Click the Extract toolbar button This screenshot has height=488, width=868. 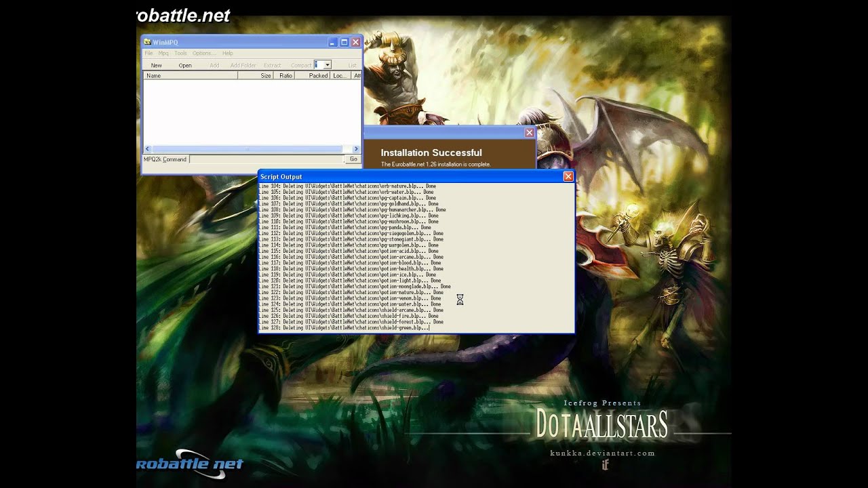(x=273, y=65)
